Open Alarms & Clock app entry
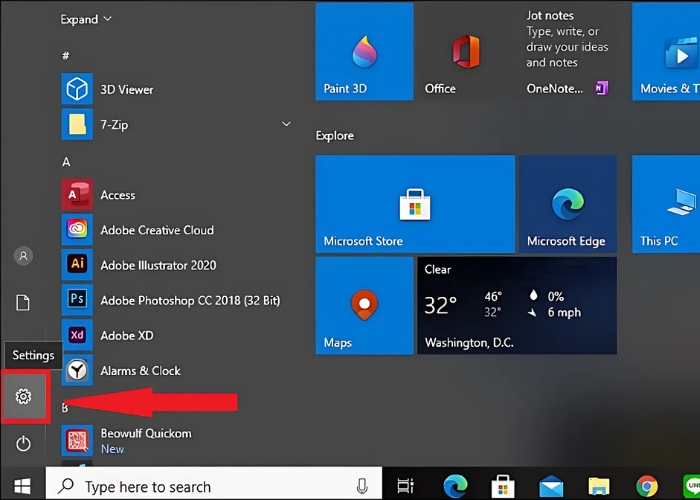 (140, 370)
